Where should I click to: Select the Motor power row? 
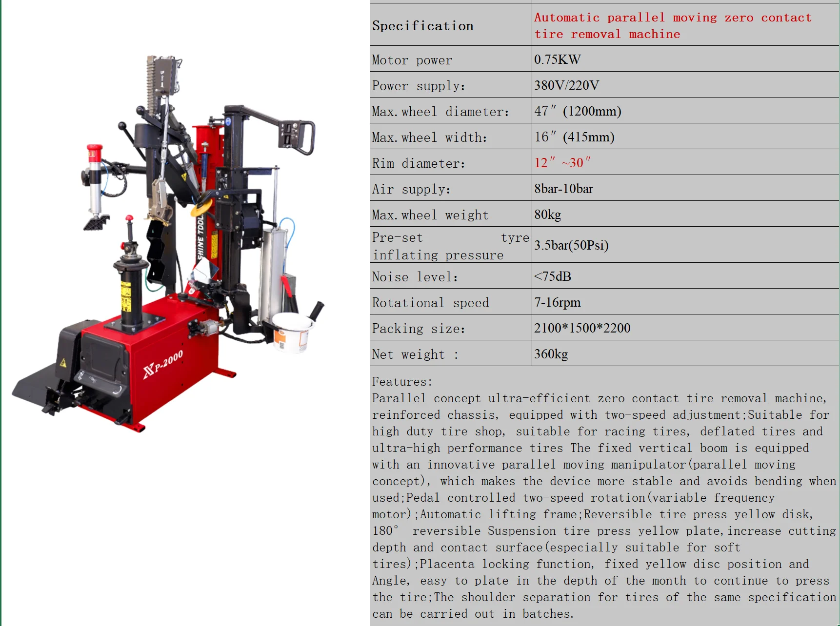click(x=412, y=59)
